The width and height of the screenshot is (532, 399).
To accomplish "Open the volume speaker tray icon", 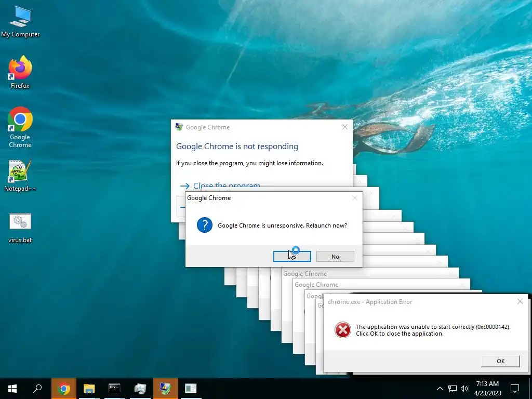I will (x=464, y=389).
